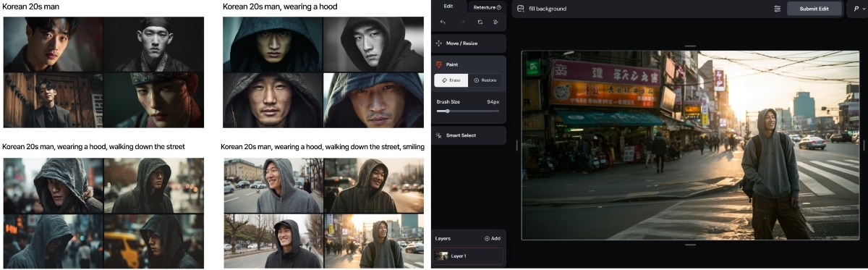868x270 pixels.
Task: Click the Layers panel heading
Action: coord(443,238)
